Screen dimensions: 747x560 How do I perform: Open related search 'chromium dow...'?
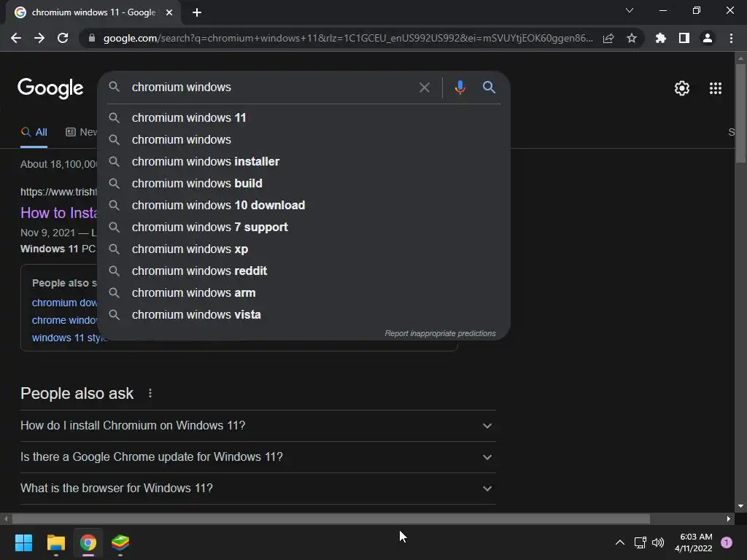coord(64,303)
